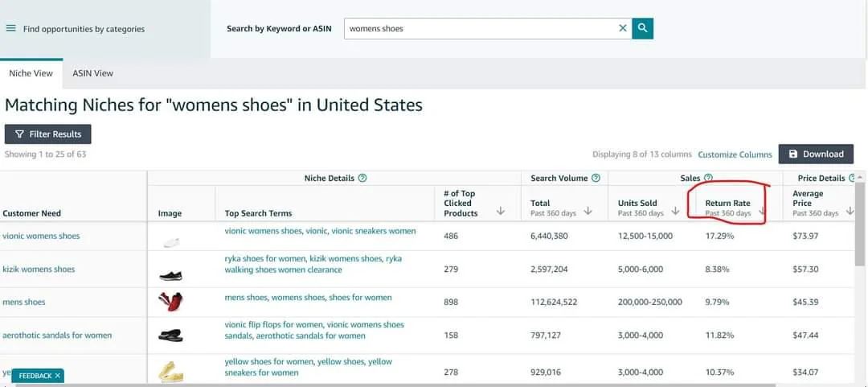This screenshot has width=868, height=387.
Task: Close the Feedback tab with X
Action: (58, 376)
